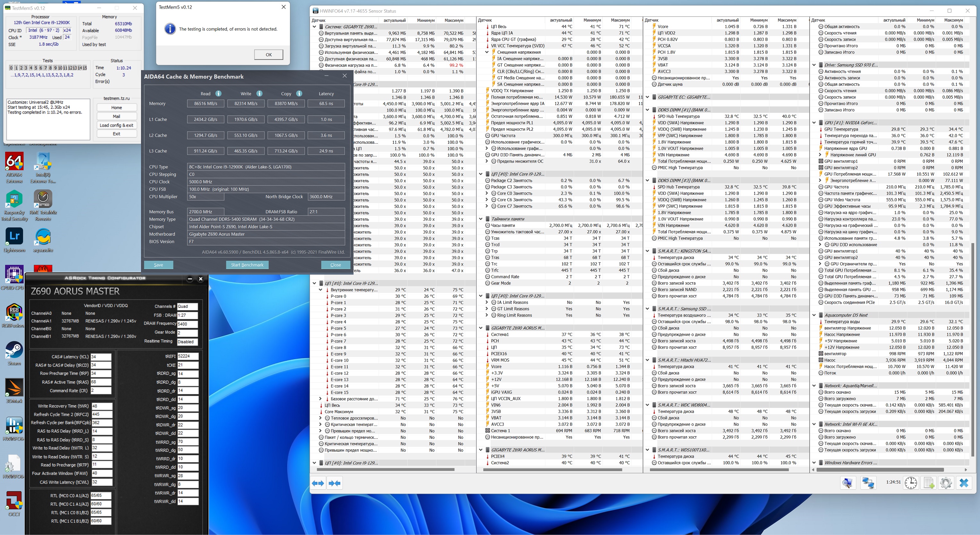980x535 pixels.
Task: Click OK in the TestMem5 dialog
Action: point(268,55)
